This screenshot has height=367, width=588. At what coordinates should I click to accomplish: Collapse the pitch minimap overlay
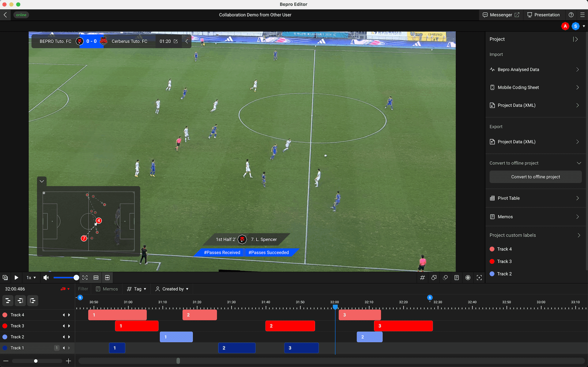(42, 181)
